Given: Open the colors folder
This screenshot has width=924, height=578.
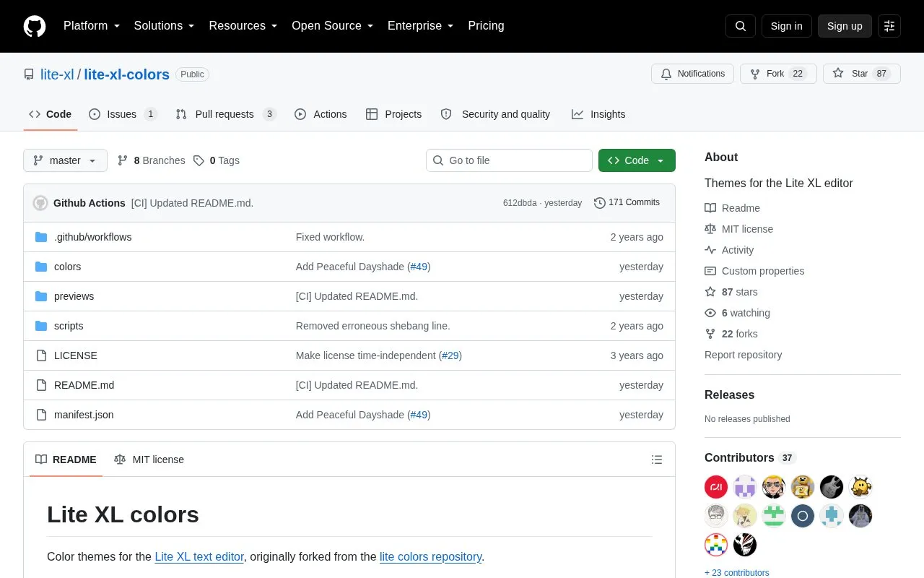Looking at the screenshot, I should [67, 267].
